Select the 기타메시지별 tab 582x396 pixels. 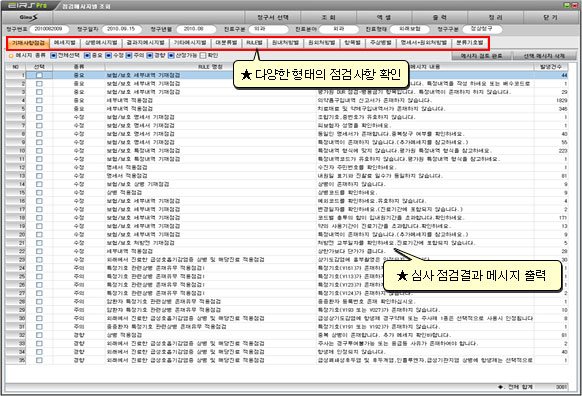(190, 43)
